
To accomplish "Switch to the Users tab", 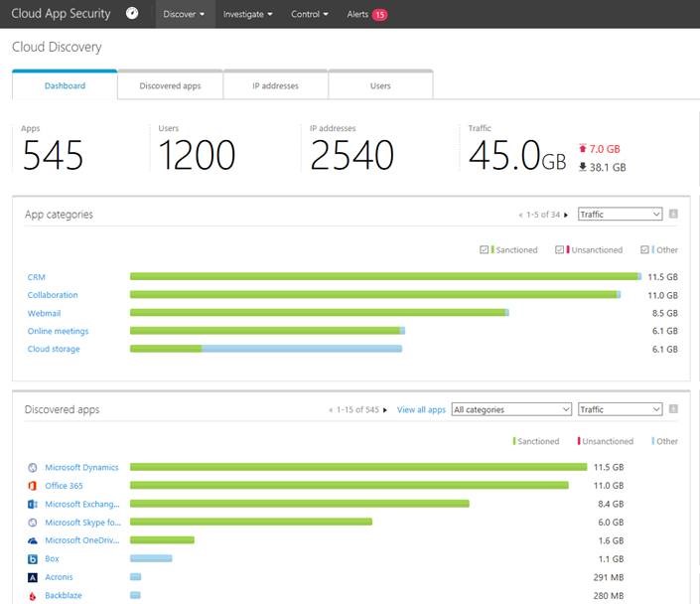I will (x=380, y=85).
